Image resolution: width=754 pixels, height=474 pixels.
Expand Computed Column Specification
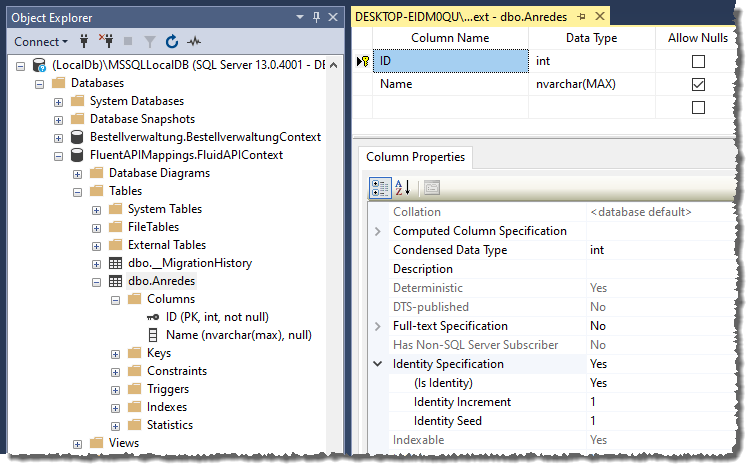(378, 231)
